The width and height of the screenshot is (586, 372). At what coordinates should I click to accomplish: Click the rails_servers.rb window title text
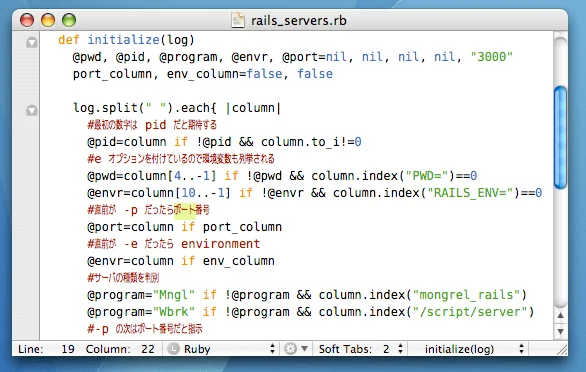point(299,20)
